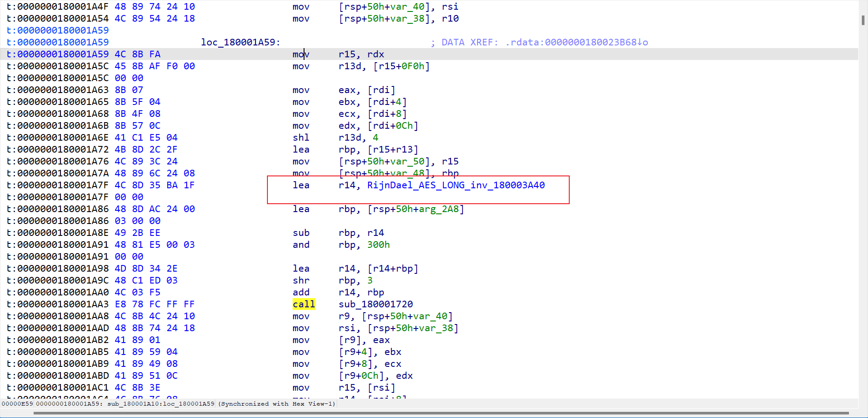
Task: Click hex bytes E8 78 FC FF FF
Action: 154,304
